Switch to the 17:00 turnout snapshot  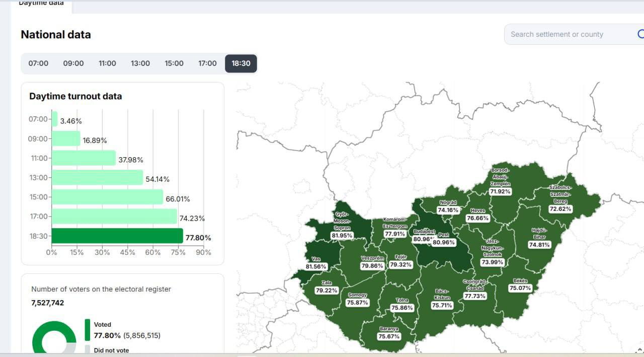(x=207, y=63)
